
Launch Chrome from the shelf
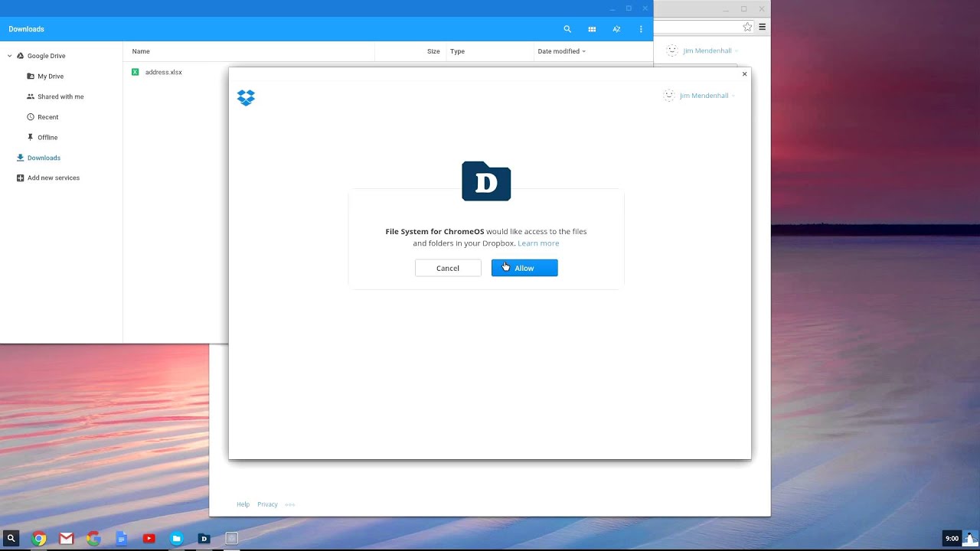tap(39, 539)
